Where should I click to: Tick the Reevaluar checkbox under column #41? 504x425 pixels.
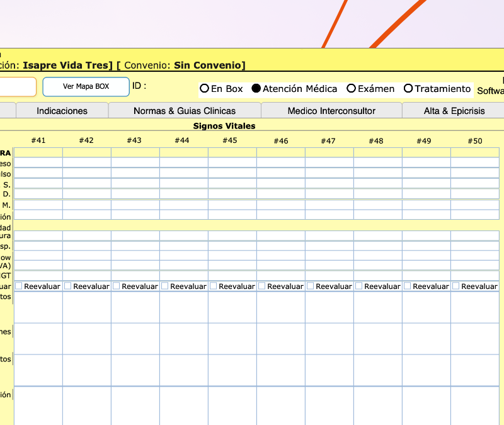19,286
